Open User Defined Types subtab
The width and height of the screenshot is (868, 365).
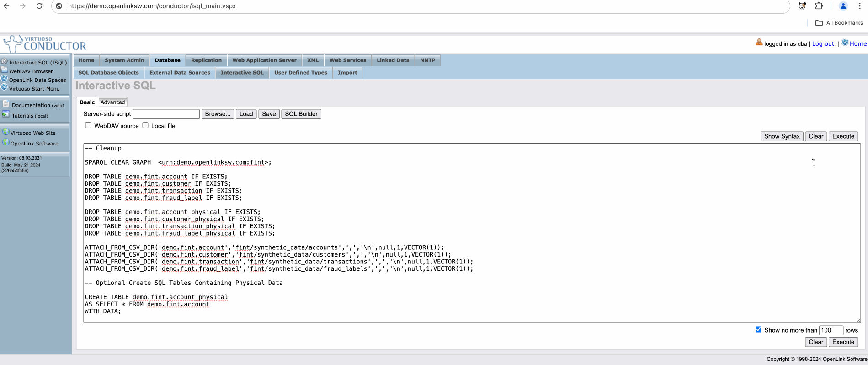301,73
